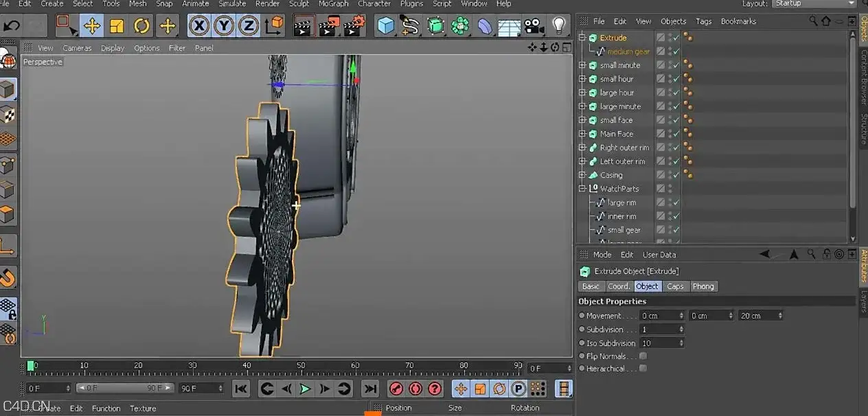
Task: Select Texture mode checkered icon
Action: click(8, 114)
